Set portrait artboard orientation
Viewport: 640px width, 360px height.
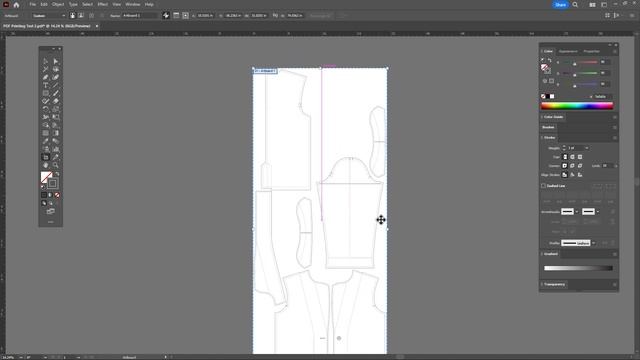73,16
